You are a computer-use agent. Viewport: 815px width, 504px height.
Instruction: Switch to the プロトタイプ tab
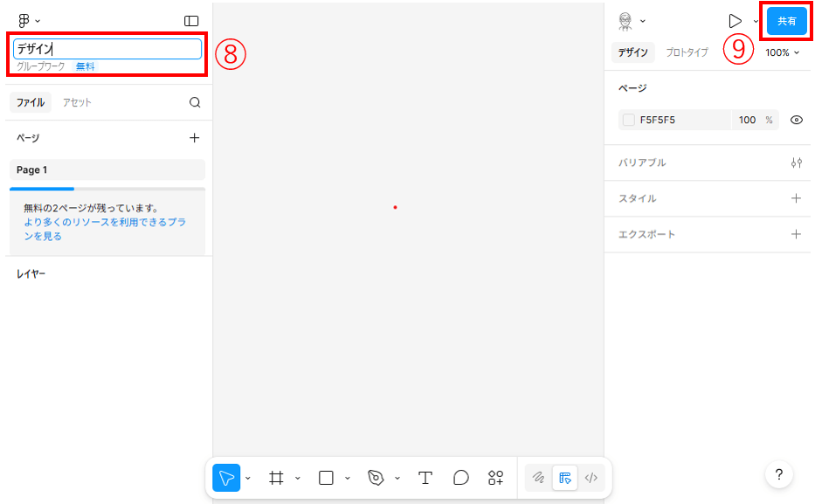[687, 52]
